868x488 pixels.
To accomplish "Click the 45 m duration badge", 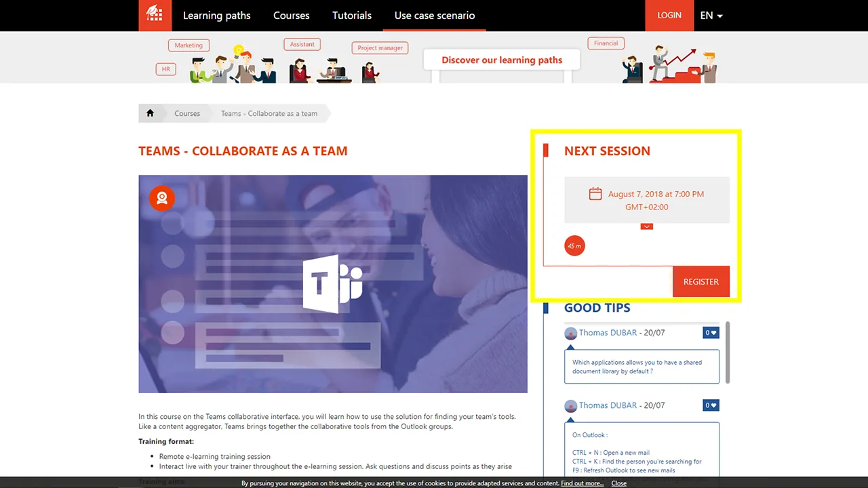I will [574, 246].
